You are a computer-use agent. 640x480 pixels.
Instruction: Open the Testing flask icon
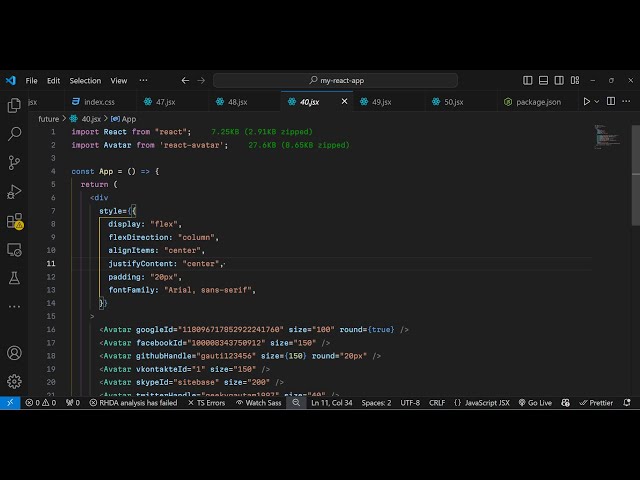click(x=14, y=277)
